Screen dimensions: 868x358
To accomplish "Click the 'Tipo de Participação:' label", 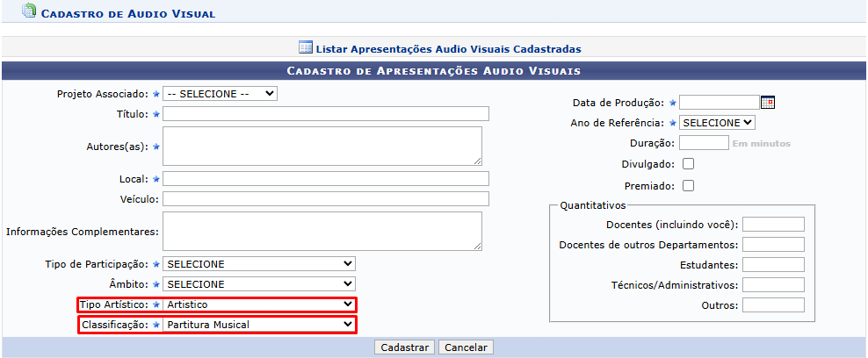I will (97, 264).
